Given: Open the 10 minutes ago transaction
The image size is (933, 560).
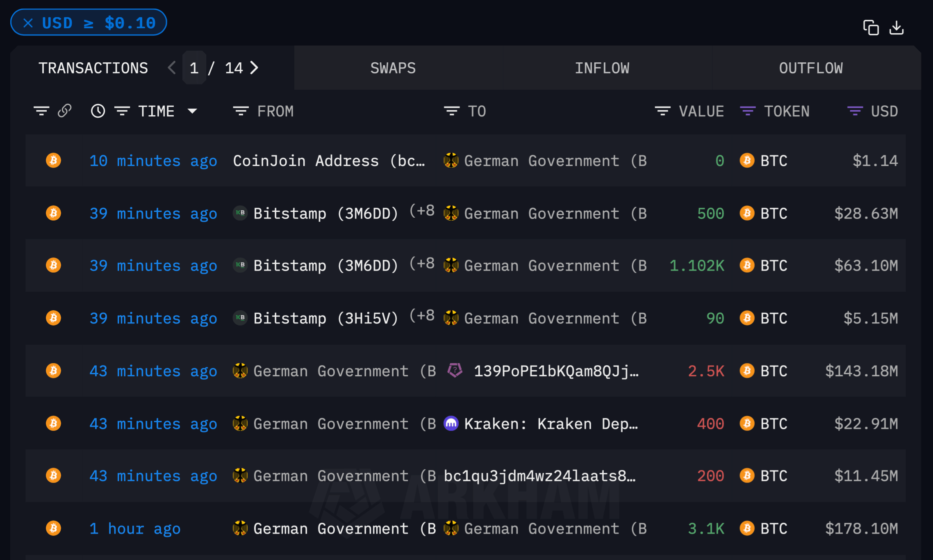Looking at the screenshot, I should click(x=153, y=161).
